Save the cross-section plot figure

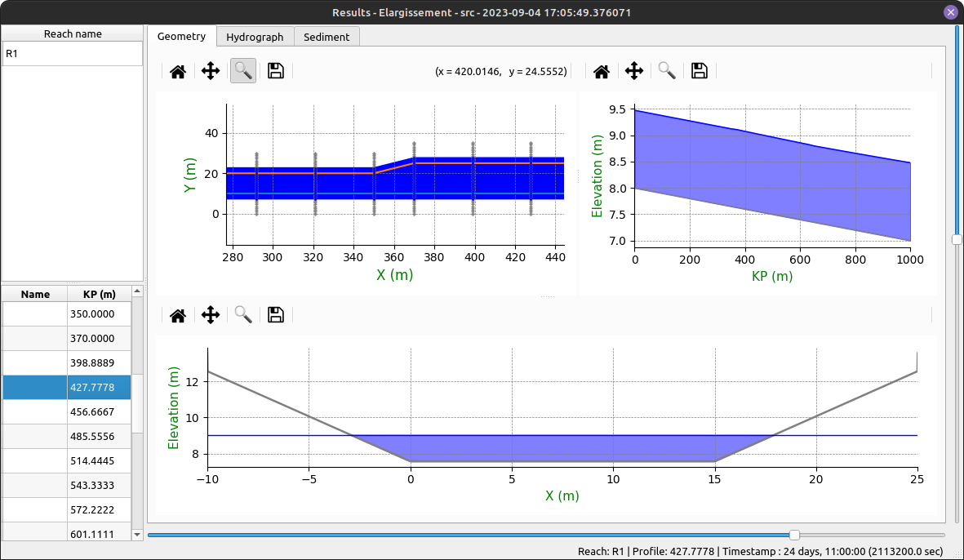[x=276, y=315]
